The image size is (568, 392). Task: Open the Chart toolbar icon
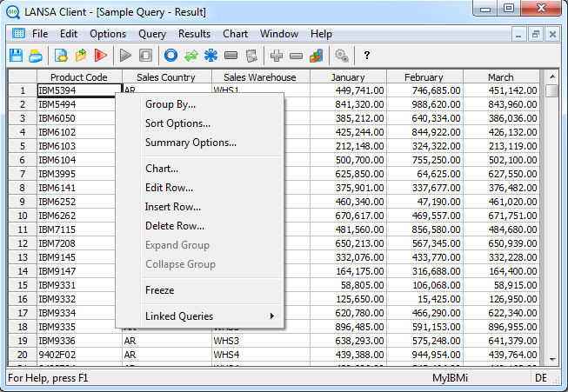(316, 56)
